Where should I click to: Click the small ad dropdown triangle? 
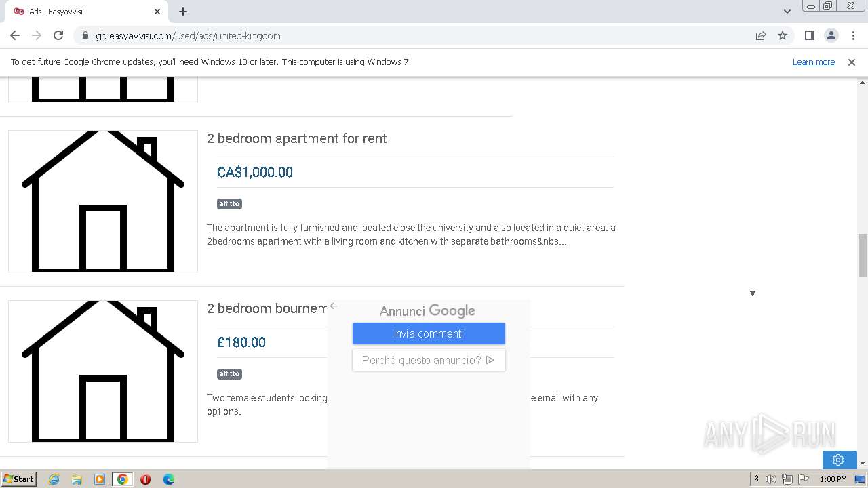coord(752,293)
